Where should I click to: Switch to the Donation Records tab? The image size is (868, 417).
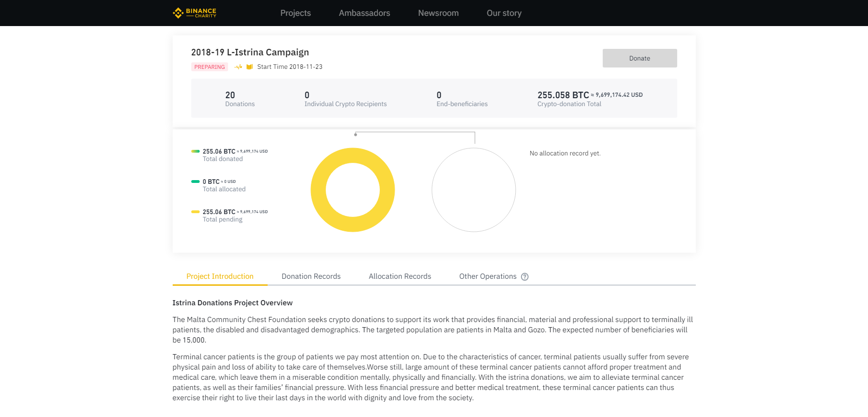[311, 276]
